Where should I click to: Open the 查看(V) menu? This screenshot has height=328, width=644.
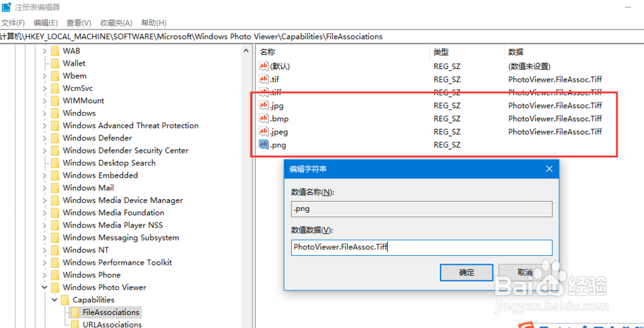[x=79, y=23]
